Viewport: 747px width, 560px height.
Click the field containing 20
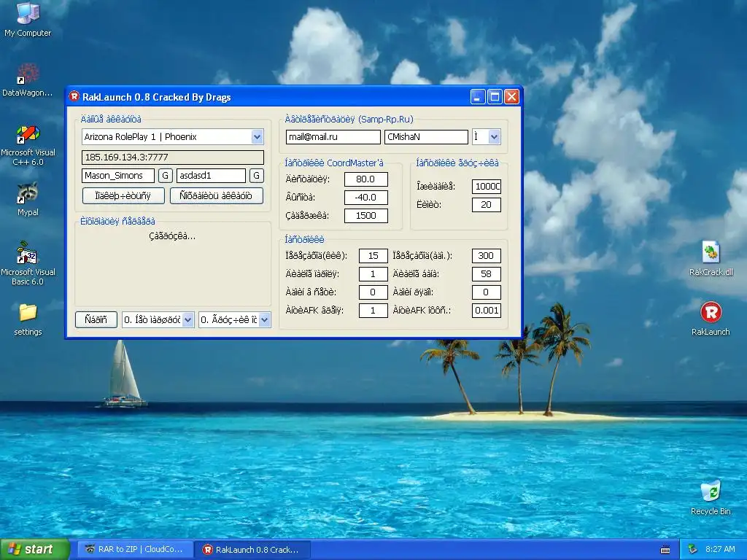pyautogui.click(x=487, y=205)
